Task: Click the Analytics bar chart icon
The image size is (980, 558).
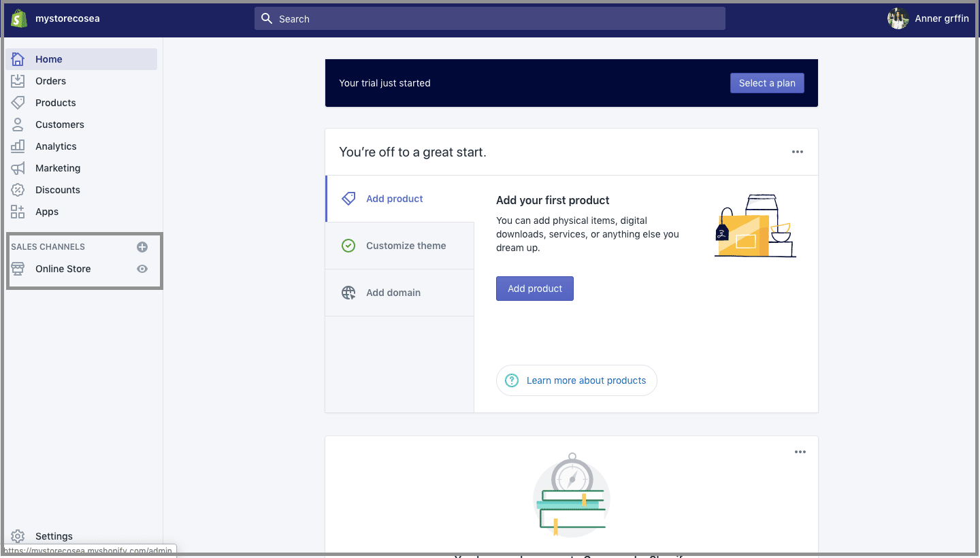Action: pos(18,146)
